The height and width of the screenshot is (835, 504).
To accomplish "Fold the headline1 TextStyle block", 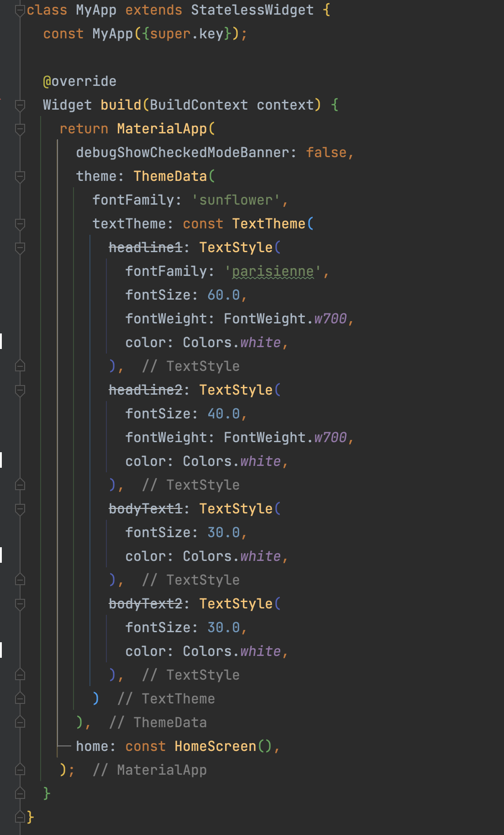I will (x=20, y=248).
